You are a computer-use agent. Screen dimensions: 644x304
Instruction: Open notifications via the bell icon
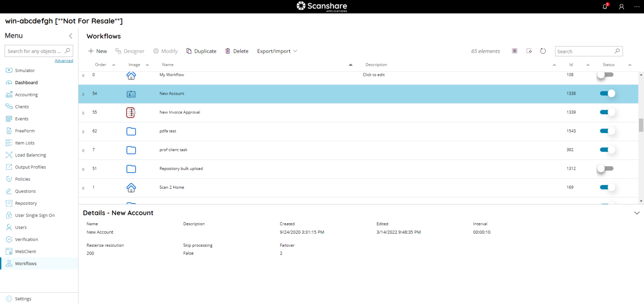(605, 7)
